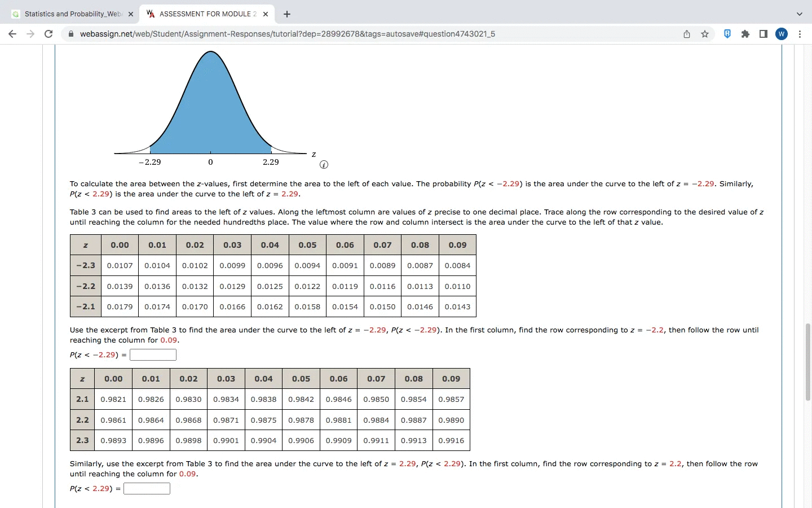
Task: Click the page vertical scrollbar thumb
Action: [x=808, y=362]
